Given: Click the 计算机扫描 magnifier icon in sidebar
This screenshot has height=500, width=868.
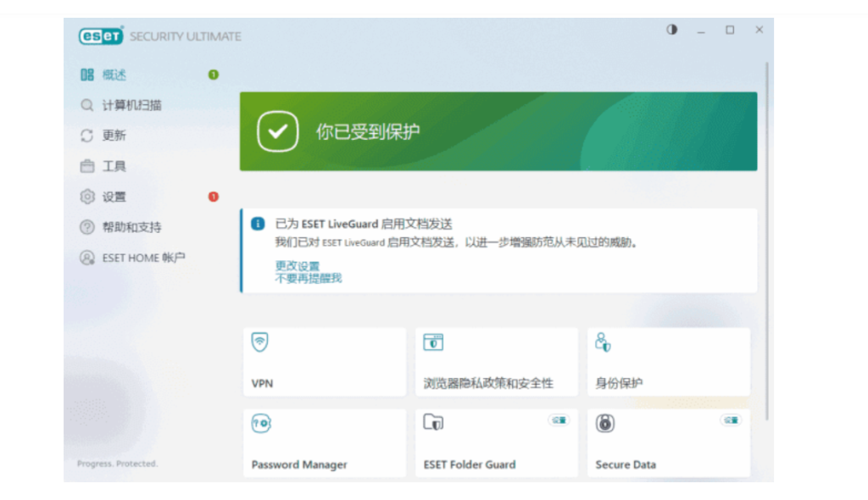Looking at the screenshot, I should pyautogui.click(x=86, y=105).
